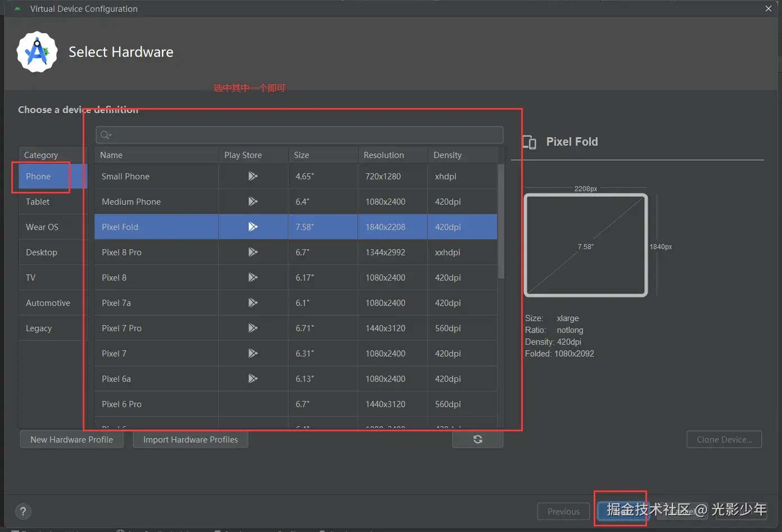Click the Play Store icon in Pixel 8 row
The width and height of the screenshot is (782, 532).
point(253,277)
